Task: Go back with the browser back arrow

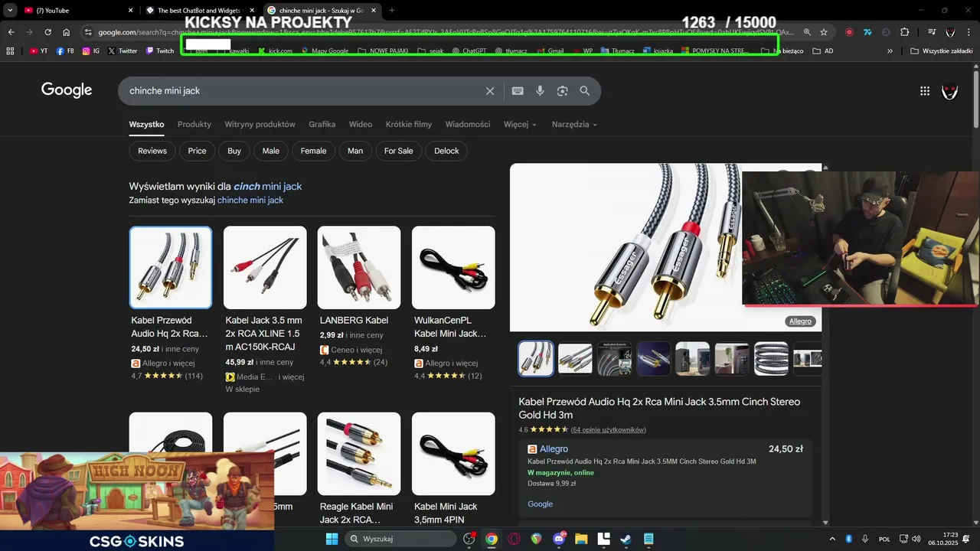Action: (x=11, y=32)
